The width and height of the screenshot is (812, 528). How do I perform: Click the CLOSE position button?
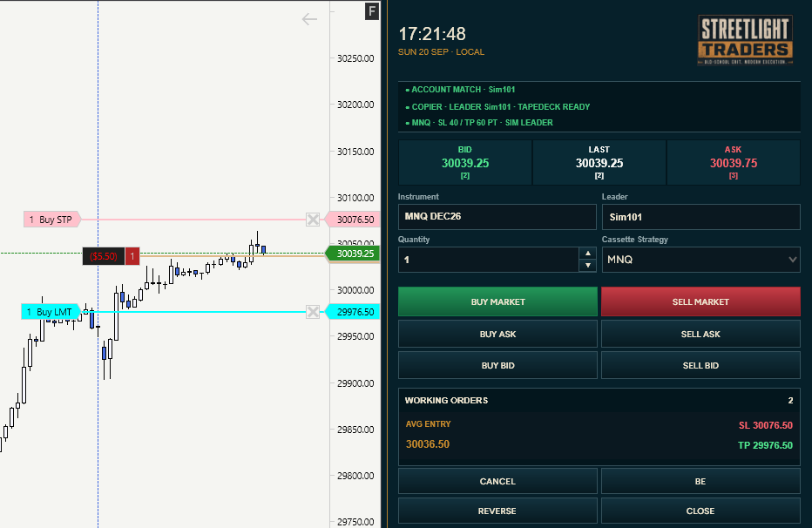pyautogui.click(x=700, y=511)
